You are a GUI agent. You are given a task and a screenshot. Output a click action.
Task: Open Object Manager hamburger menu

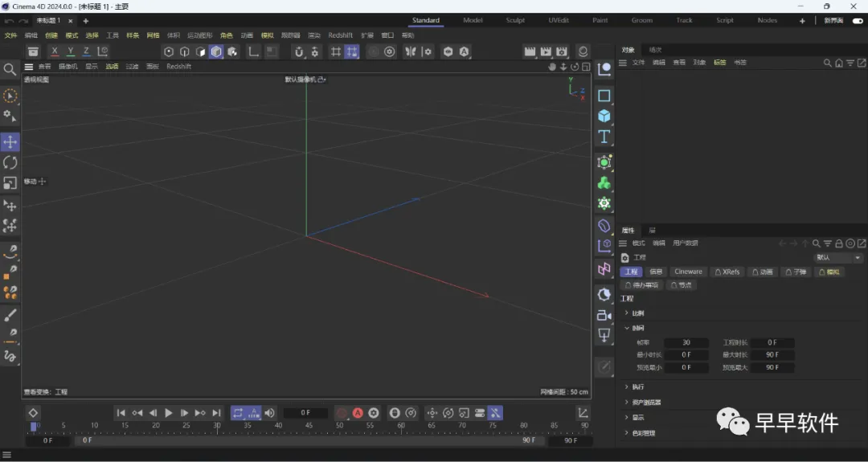[x=623, y=63]
